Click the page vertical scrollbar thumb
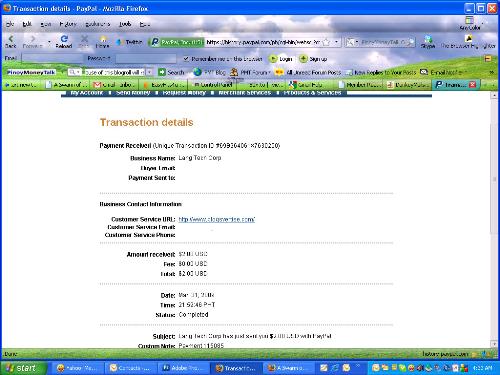Screen dimensions: 500x375 (x=494, y=178)
